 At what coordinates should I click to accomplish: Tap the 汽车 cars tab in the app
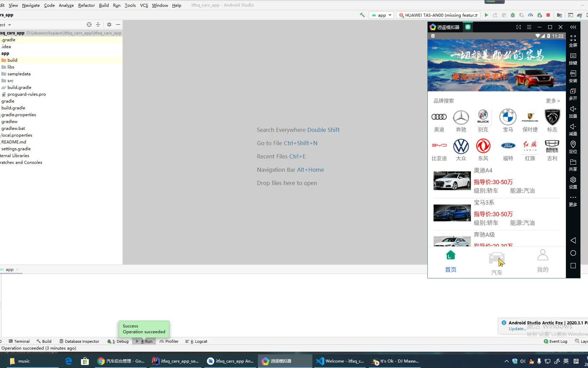[496, 263]
